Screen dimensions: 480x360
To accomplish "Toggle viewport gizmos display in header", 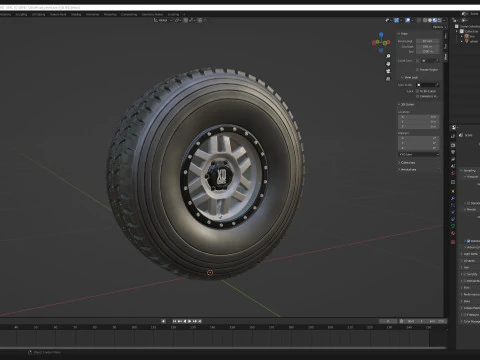I will (x=396, y=20).
